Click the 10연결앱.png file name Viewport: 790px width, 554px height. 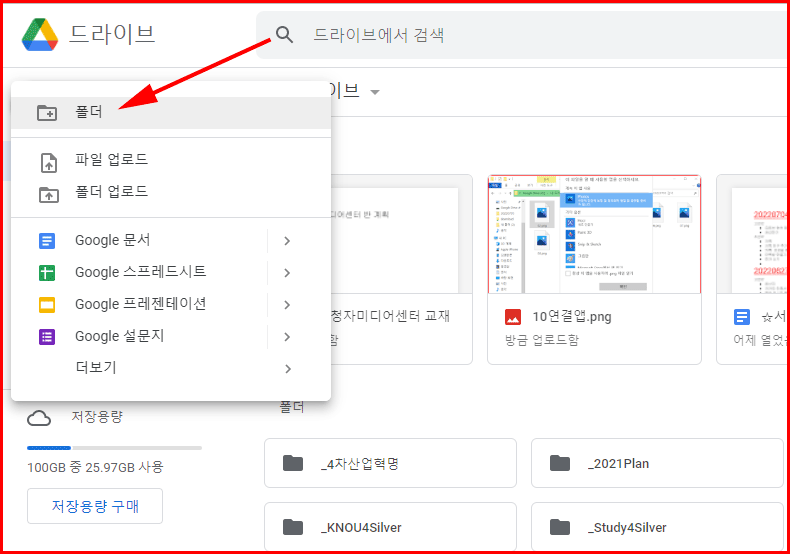(572, 317)
